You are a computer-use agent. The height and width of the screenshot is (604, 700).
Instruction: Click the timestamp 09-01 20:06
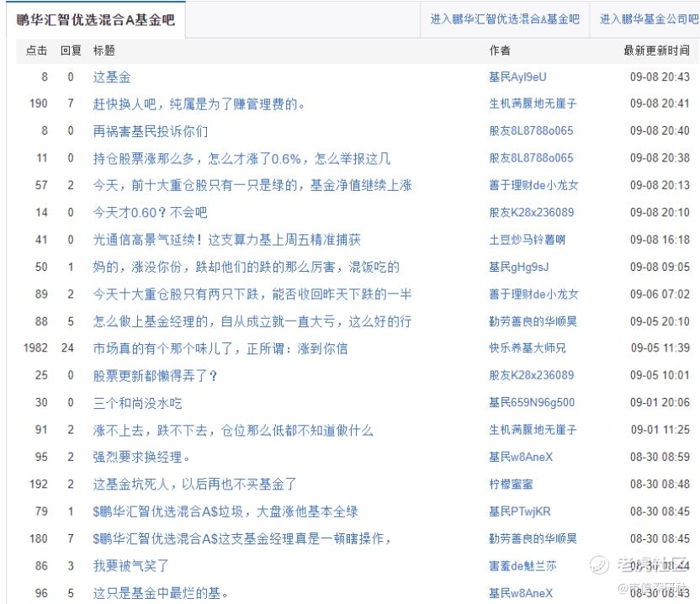coord(660,403)
